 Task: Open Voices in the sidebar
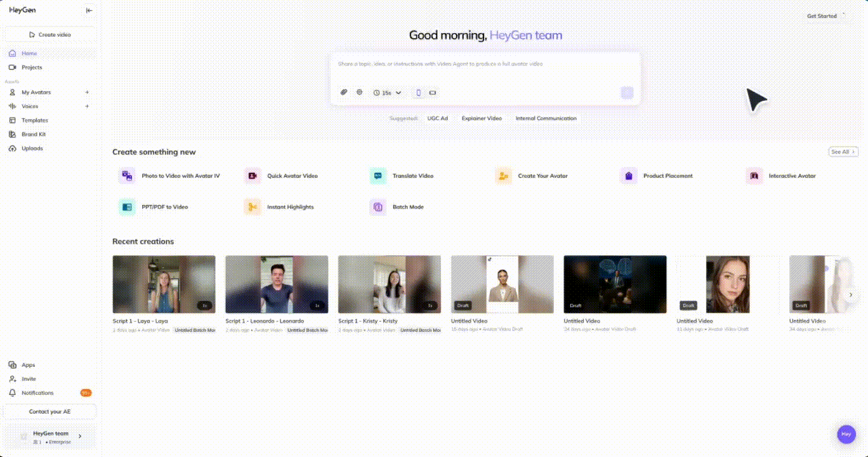(30, 107)
